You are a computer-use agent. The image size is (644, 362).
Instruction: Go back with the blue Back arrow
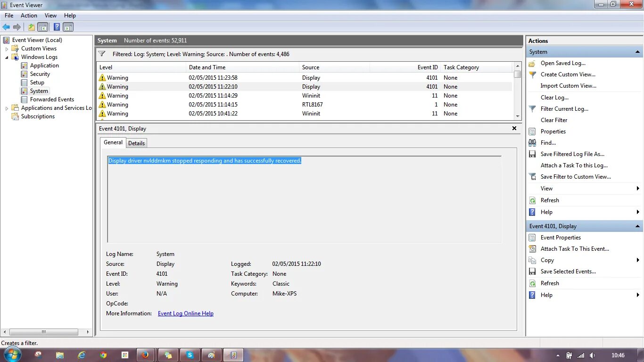point(6,27)
